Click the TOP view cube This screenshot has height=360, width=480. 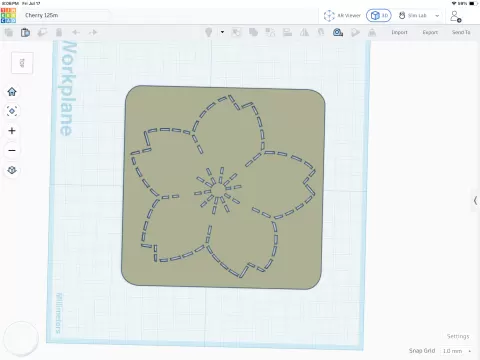(22, 63)
